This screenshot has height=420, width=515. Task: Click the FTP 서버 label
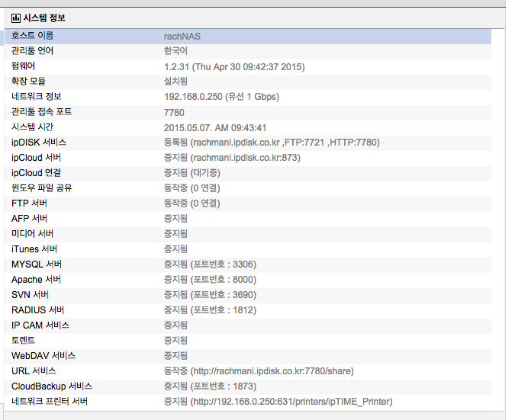pos(29,204)
